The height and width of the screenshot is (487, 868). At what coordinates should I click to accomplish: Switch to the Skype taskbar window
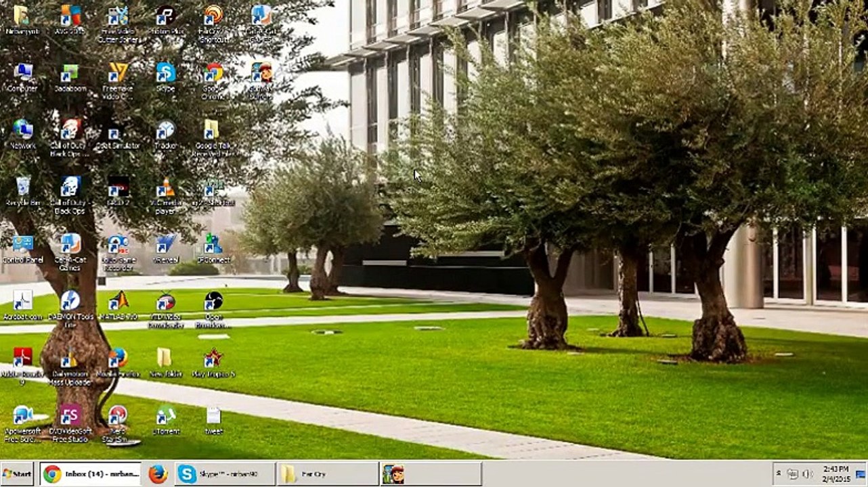pos(225,474)
